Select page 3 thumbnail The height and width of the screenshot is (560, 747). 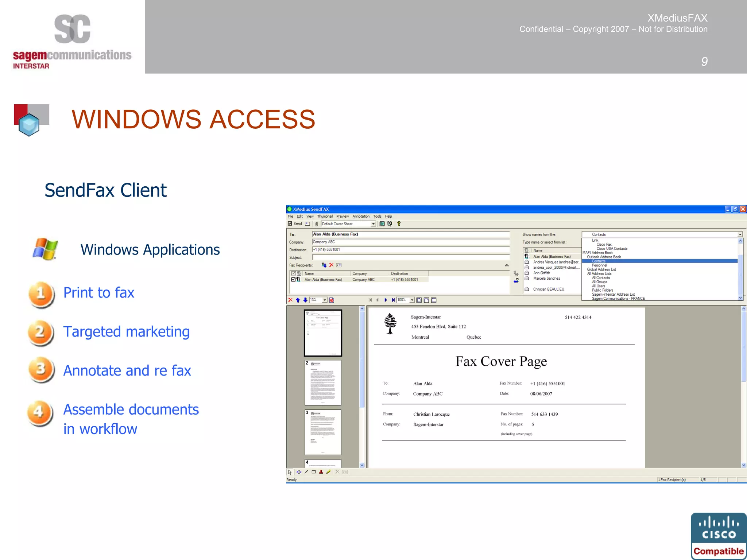323,432
